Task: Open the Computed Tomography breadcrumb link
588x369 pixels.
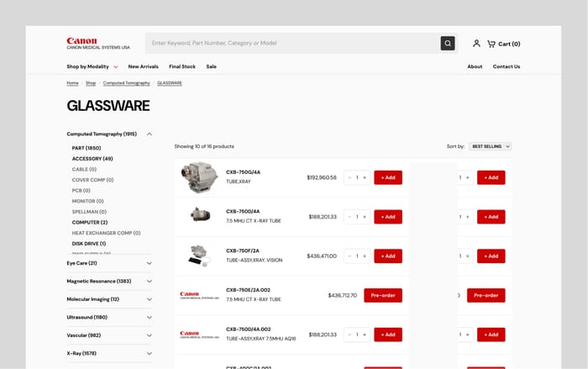Action: [126, 83]
